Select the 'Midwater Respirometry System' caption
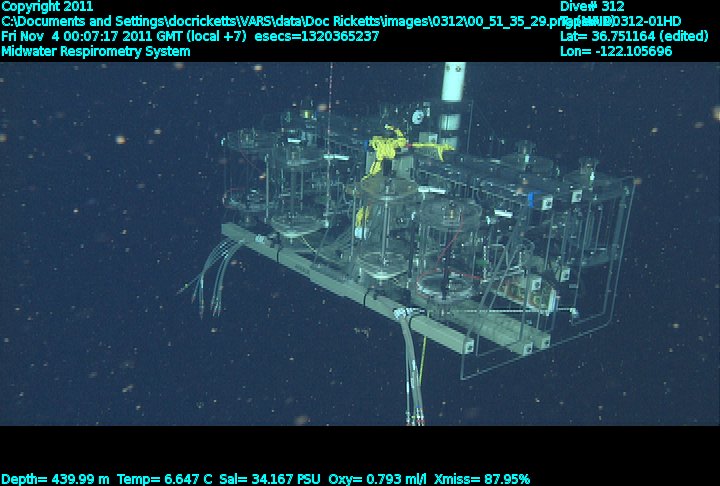Image resolution: width=720 pixels, height=486 pixels. [96, 51]
